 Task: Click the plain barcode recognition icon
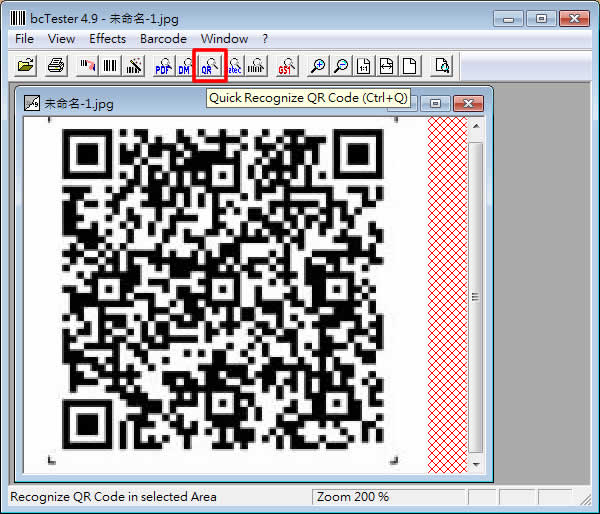point(110,66)
